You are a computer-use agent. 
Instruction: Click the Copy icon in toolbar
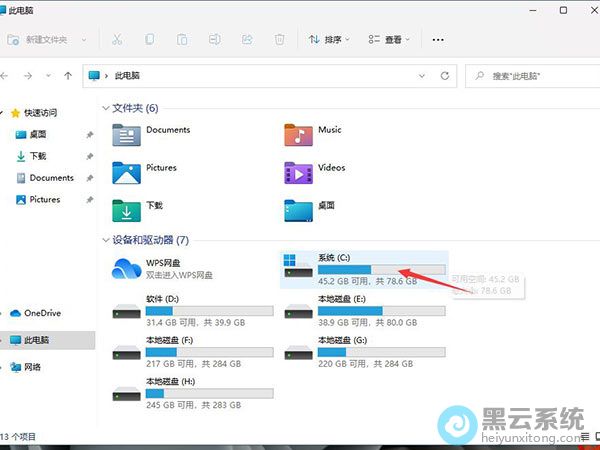click(x=150, y=40)
